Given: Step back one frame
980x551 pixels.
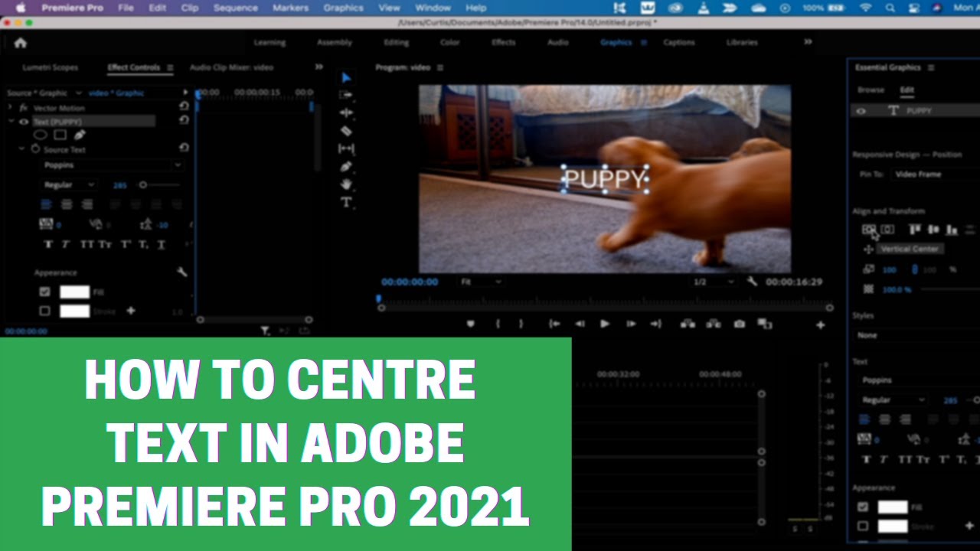Looking at the screenshot, I should pyautogui.click(x=580, y=324).
